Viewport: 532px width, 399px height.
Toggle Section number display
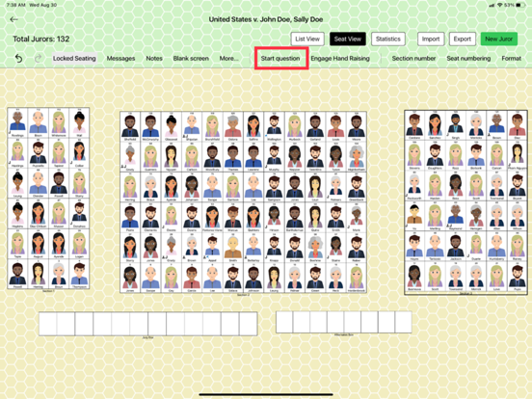(413, 59)
